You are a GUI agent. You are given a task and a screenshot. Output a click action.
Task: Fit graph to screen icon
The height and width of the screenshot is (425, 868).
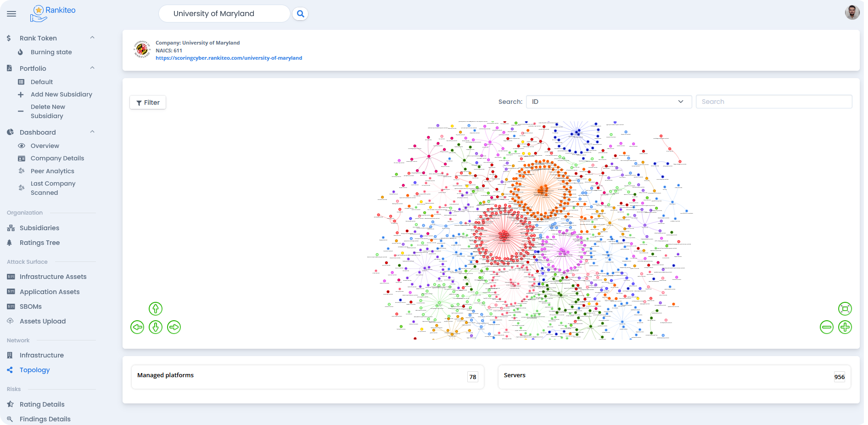pos(845,309)
